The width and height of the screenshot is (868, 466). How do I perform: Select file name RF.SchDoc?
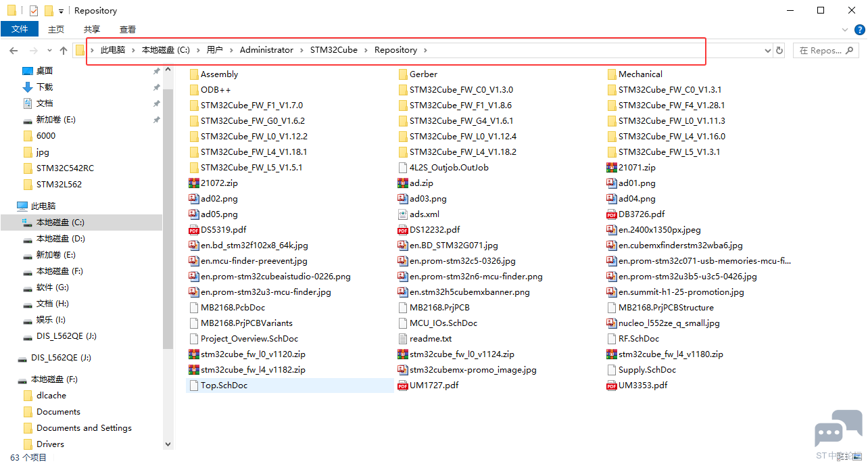tap(639, 339)
